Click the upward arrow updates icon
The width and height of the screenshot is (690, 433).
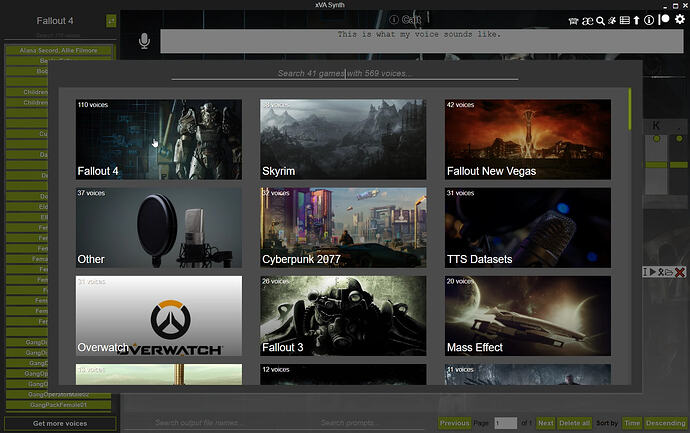click(x=636, y=20)
